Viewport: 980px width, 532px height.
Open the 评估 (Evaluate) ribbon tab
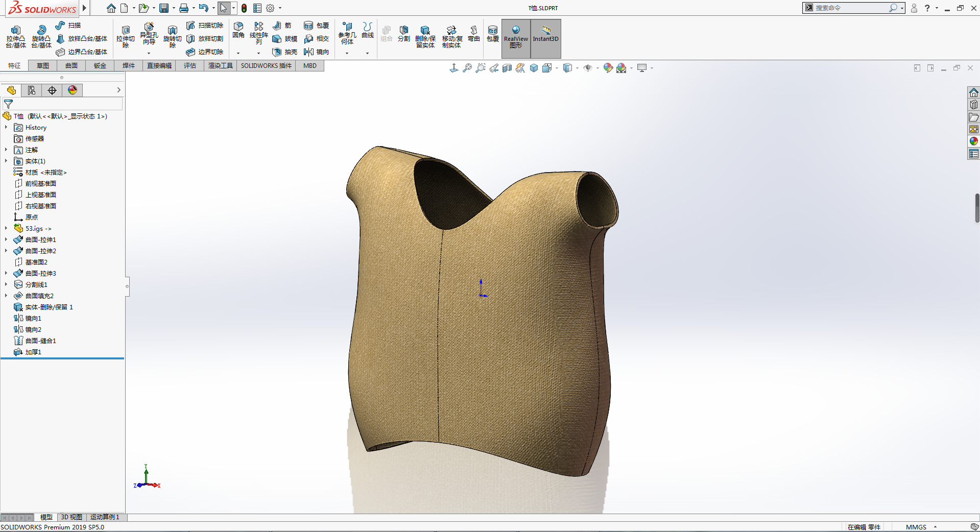[190, 66]
